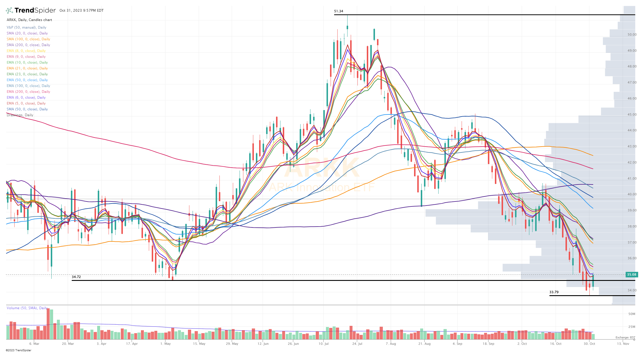
Task: Click the 36.00 price axis label
Action: [x=632, y=258]
